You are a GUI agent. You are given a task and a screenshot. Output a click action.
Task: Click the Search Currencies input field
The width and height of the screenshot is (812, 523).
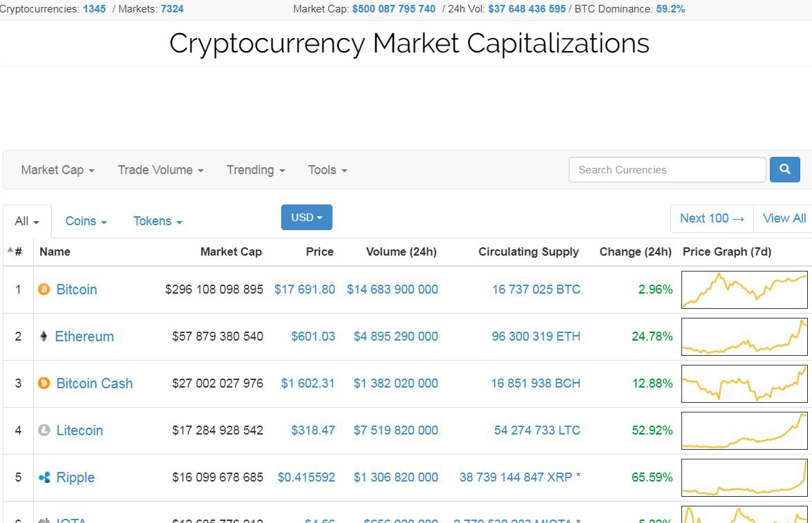[667, 170]
